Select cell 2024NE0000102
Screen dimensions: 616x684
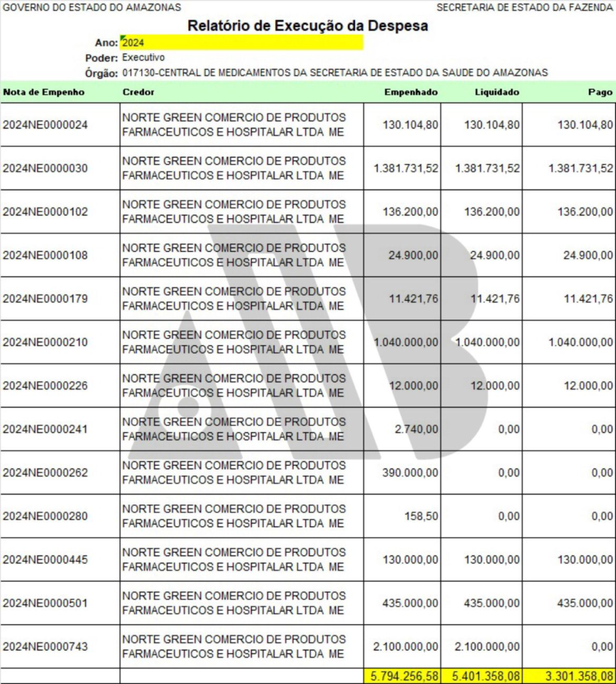click(60, 212)
